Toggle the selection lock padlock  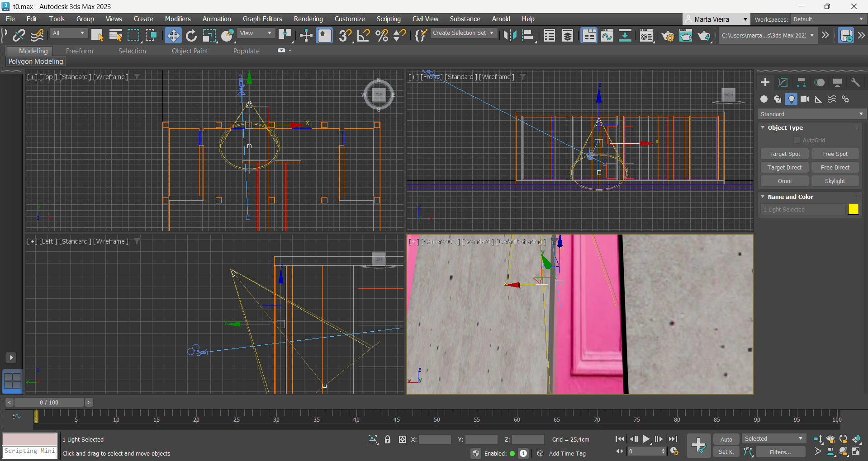click(x=388, y=439)
